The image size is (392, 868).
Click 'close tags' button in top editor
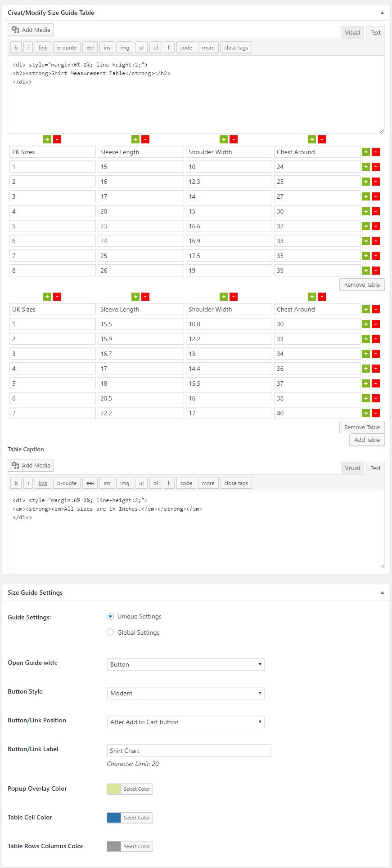click(236, 48)
